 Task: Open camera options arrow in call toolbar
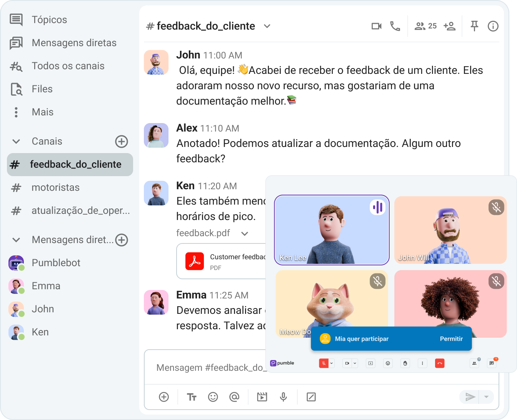[355, 363]
